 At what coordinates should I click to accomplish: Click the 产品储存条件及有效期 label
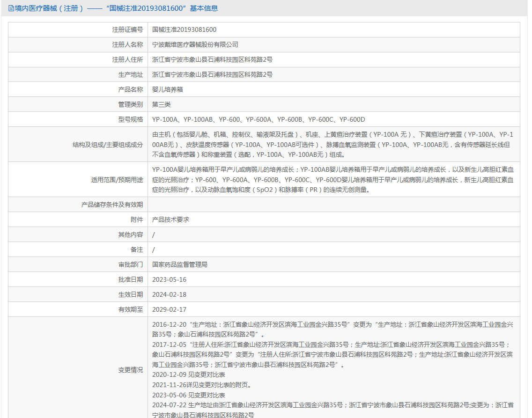pyautogui.click(x=112, y=205)
